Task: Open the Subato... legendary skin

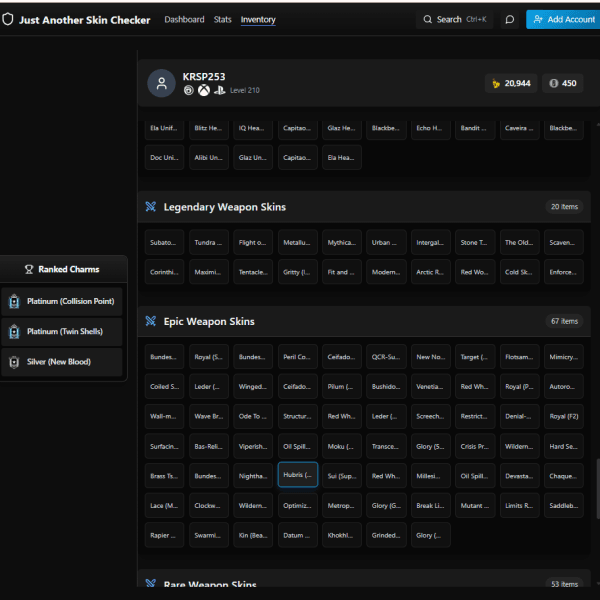Action: 164,242
